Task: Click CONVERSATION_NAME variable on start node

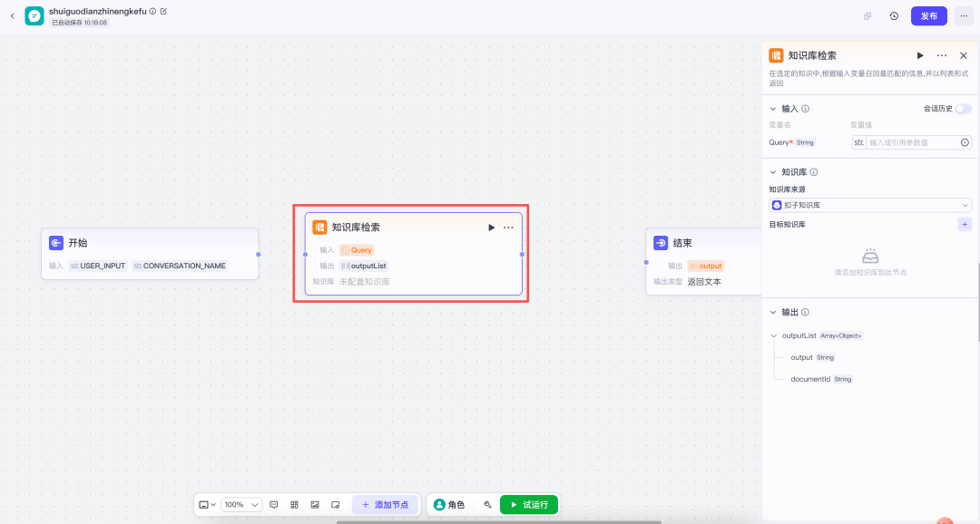Action: coord(180,266)
